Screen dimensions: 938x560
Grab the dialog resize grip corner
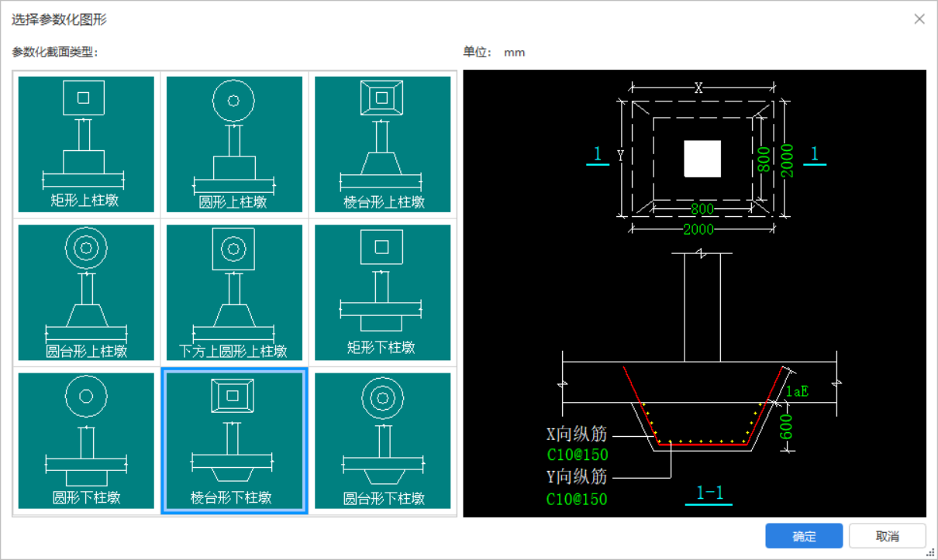click(x=931, y=553)
